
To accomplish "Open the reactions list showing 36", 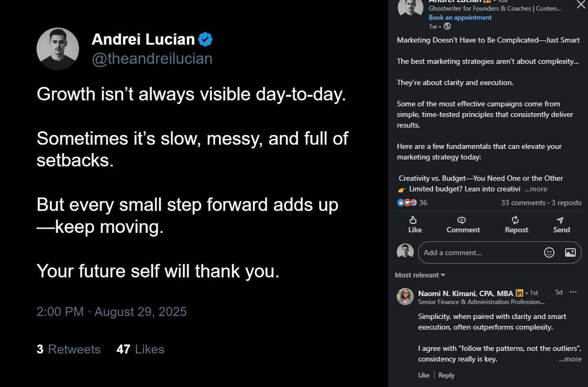I will point(412,203).
